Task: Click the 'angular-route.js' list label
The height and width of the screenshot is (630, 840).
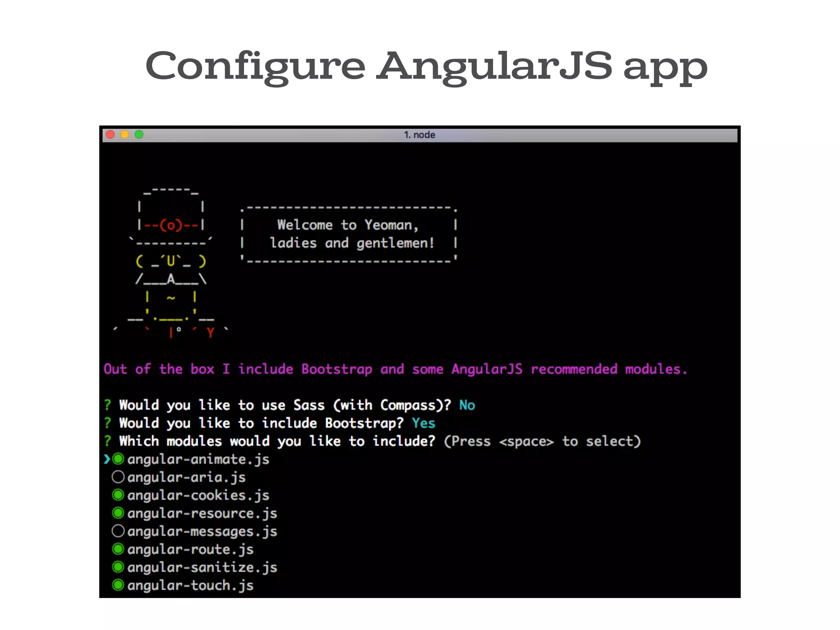Action: coord(190,550)
